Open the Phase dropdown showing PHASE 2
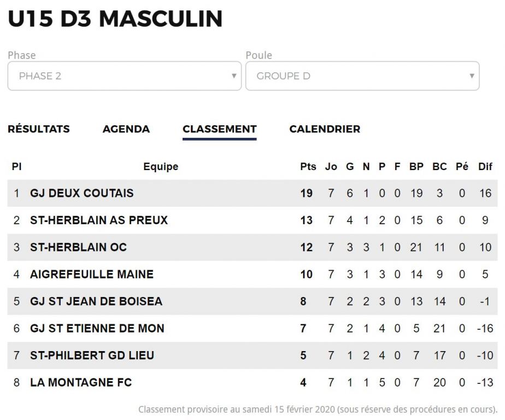 (124, 76)
